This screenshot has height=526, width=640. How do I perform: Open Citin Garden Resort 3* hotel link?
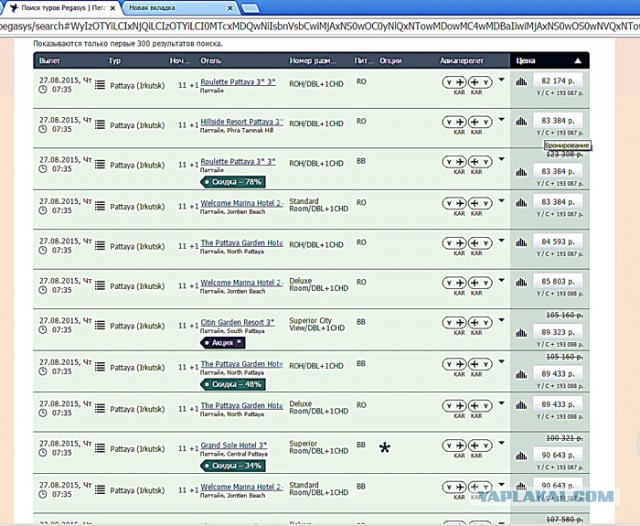tap(237, 322)
